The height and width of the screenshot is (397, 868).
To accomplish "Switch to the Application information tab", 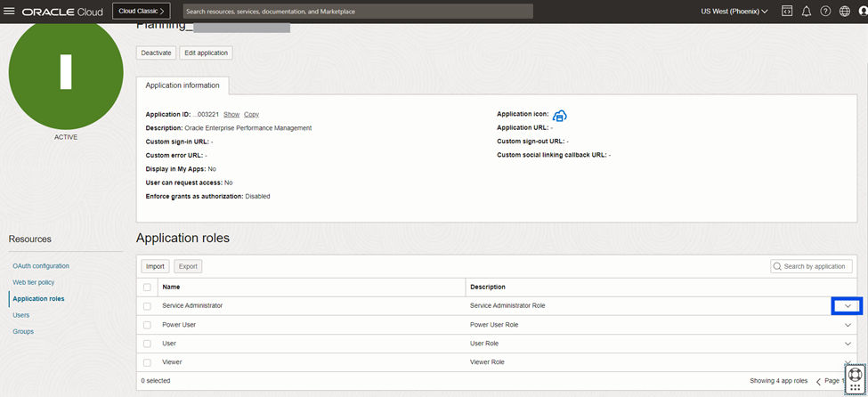I will point(183,86).
